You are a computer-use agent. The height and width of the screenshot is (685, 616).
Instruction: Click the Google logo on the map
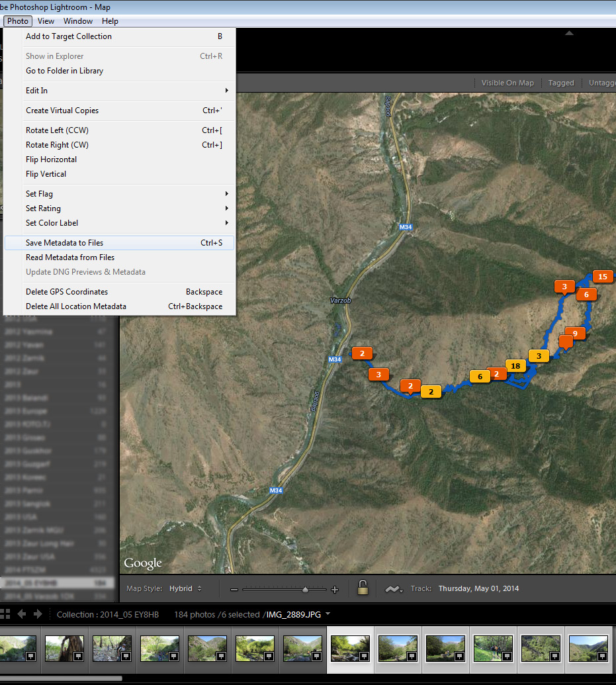pos(143,563)
